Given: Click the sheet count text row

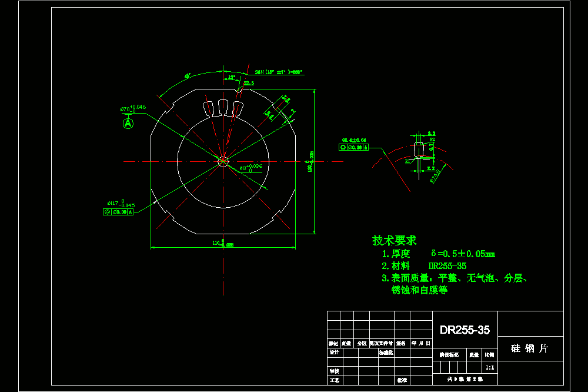Looking at the screenshot, I should coord(465,379).
